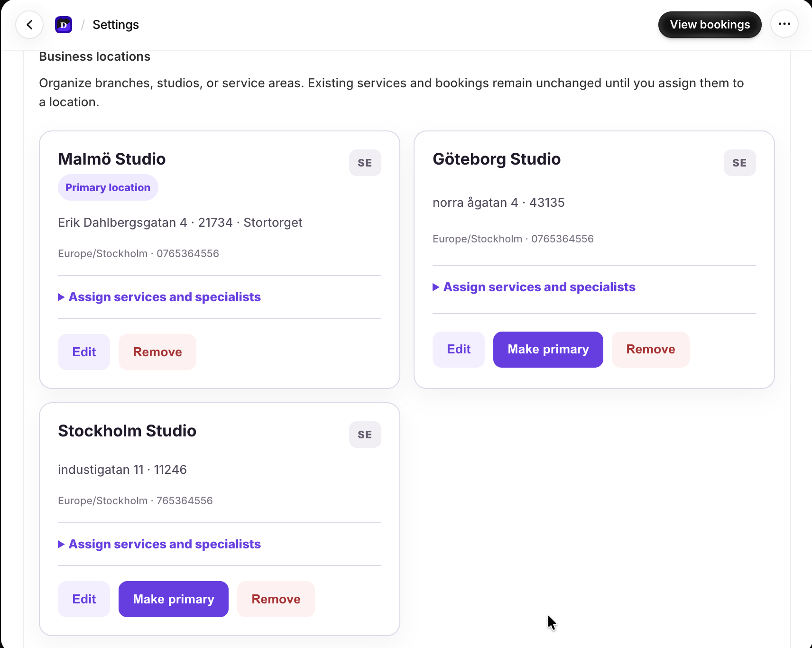Viewport: 812px width, 648px height.
Task: Click the Business locations heading
Action: coord(95,56)
